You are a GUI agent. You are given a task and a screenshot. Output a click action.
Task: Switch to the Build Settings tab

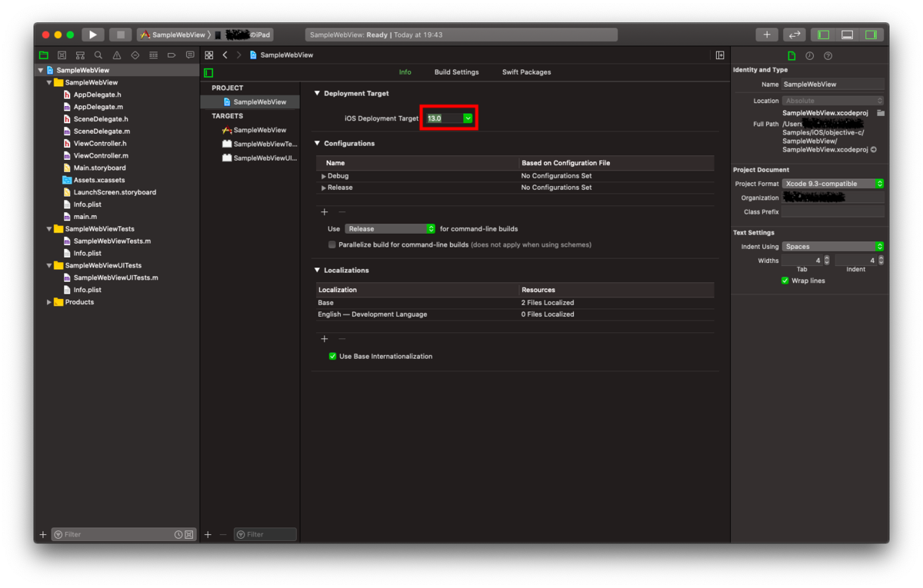tap(456, 72)
